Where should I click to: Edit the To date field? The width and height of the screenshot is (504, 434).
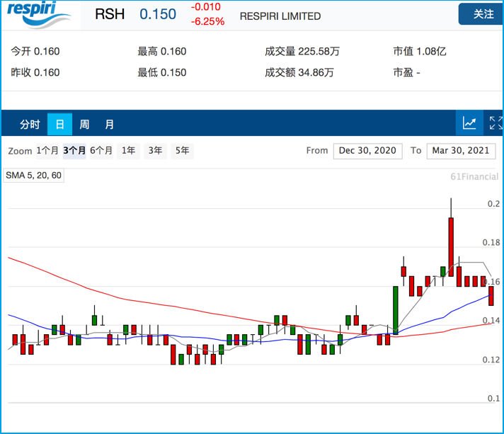[461, 151]
